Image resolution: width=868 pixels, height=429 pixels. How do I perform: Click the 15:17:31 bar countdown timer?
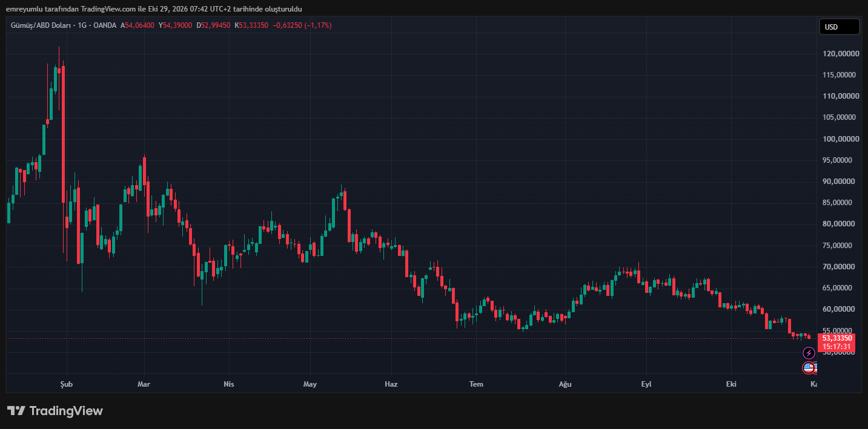pyautogui.click(x=837, y=347)
